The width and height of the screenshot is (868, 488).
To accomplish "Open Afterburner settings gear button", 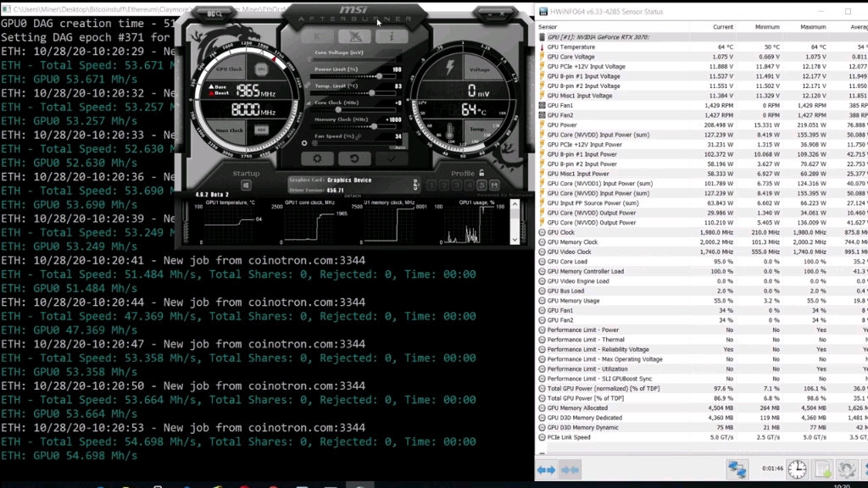I will pyautogui.click(x=317, y=158).
